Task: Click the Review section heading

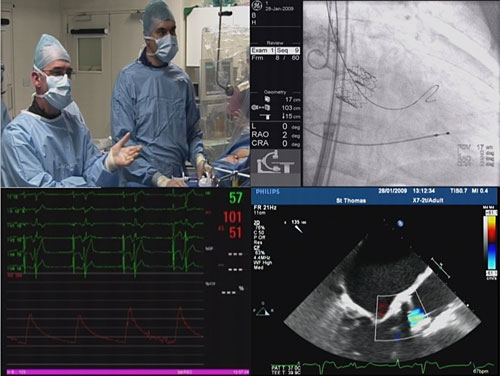Action: click(x=275, y=43)
